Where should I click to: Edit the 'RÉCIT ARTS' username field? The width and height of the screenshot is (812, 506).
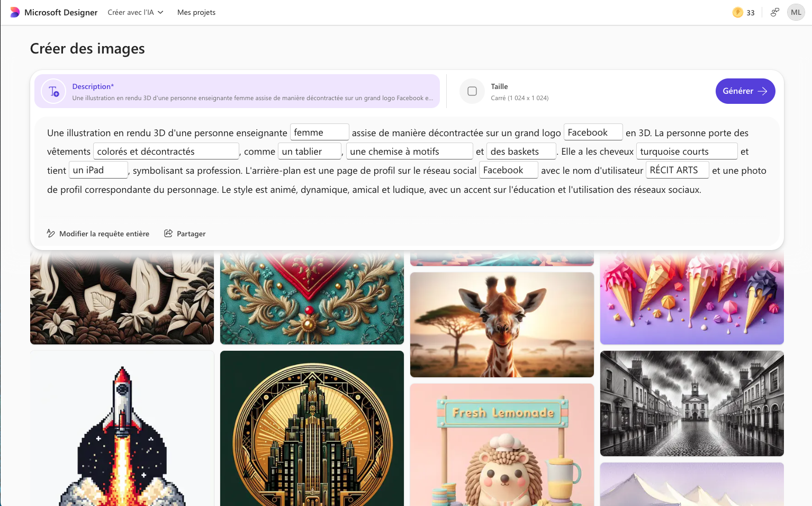coord(677,170)
